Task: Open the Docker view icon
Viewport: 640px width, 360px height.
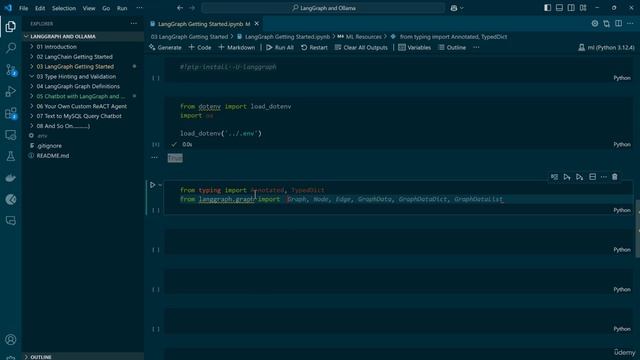Action: point(11,178)
